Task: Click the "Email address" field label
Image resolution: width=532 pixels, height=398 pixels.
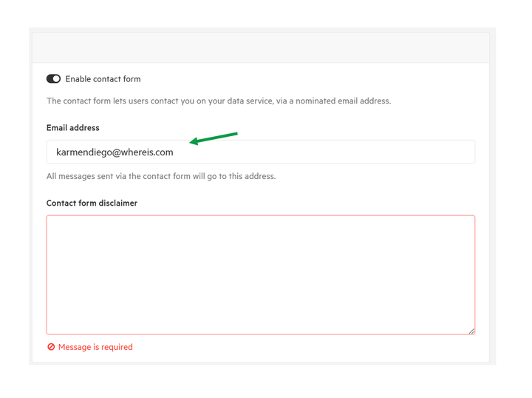Action: tap(73, 128)
